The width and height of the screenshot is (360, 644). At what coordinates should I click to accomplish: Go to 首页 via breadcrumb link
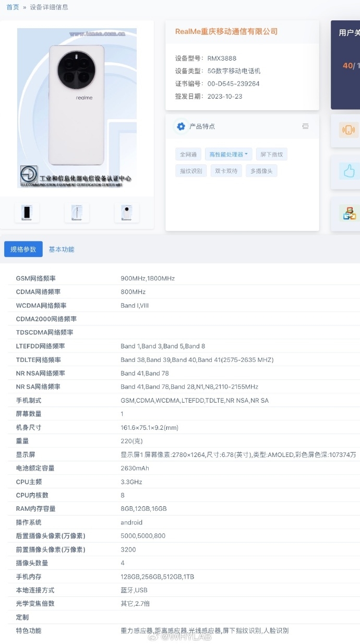click(13, 7)
